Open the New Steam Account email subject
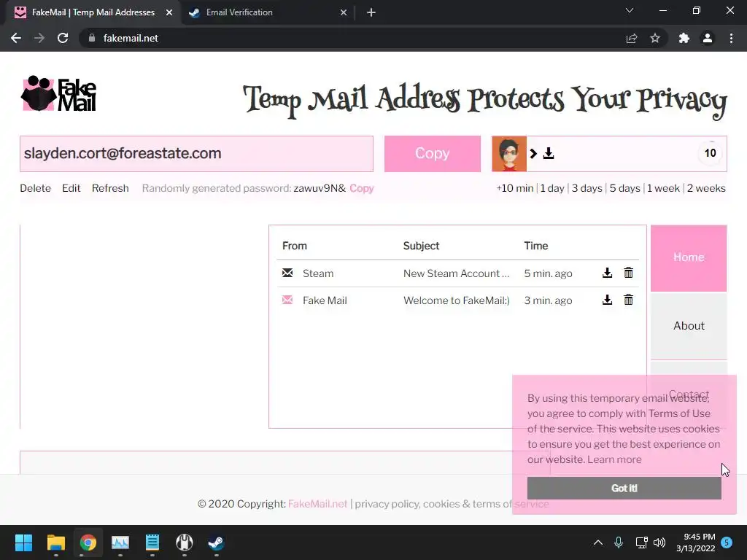 point(457,273)
